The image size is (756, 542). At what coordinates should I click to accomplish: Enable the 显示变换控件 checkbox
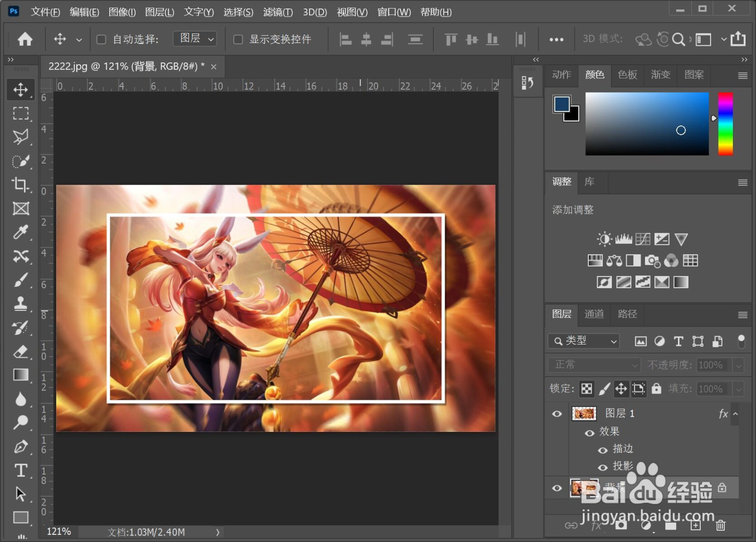(238, 39)
